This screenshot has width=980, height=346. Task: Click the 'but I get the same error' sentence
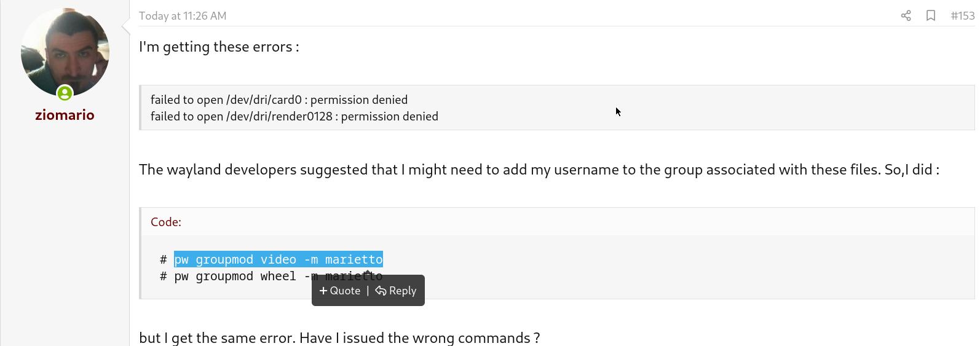point(339,337)
